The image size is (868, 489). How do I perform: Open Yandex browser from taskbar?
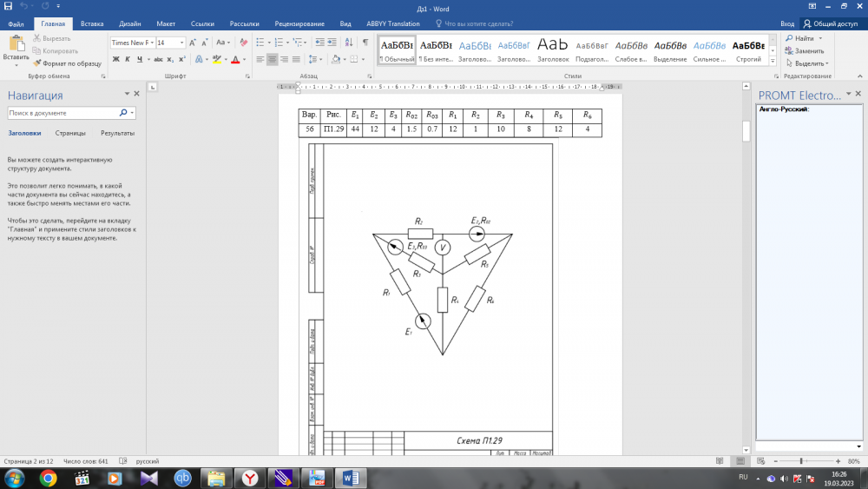[x=250, y=478]
